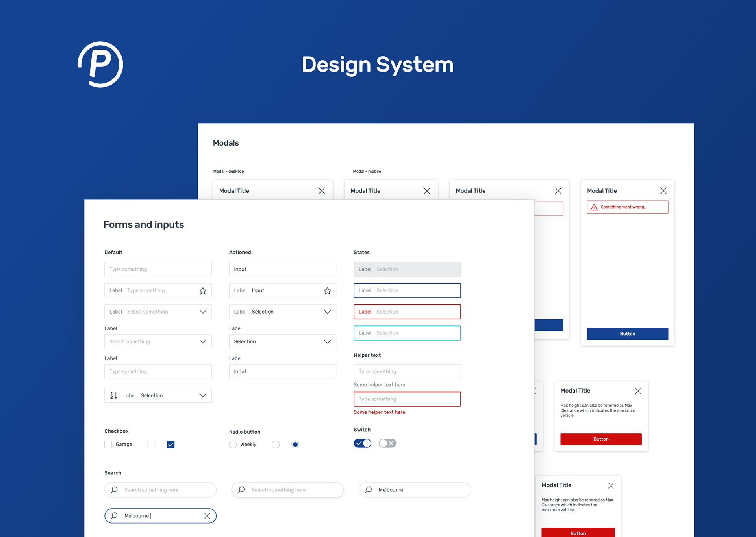Click the red-bordered helper text input

click(x=407, y=399)
